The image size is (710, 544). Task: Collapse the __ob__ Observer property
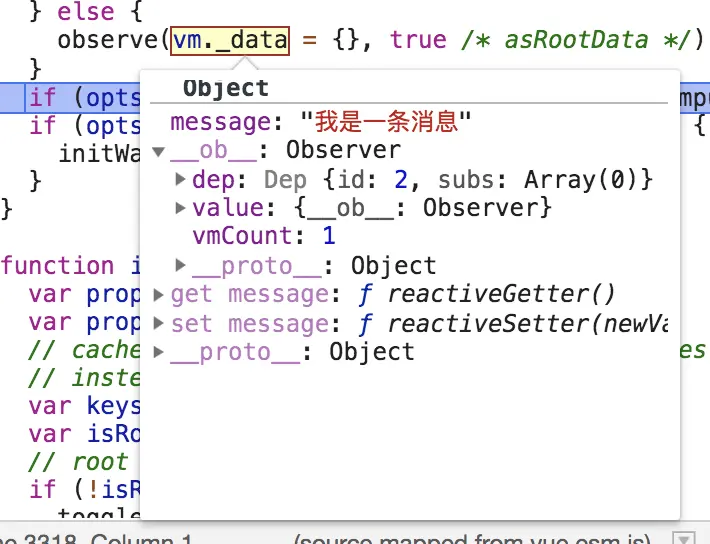pos(158,151)
